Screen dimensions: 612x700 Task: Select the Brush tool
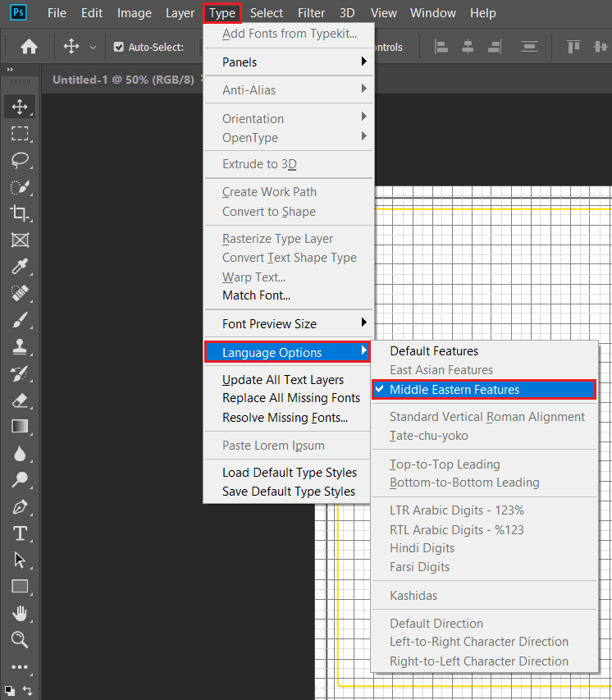[x=20, y=320]
